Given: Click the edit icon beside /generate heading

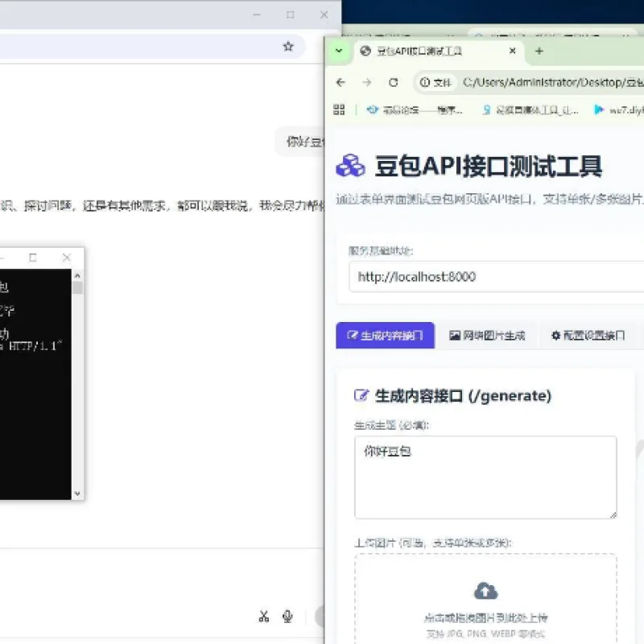Looking at the screenshot, I should pyautogui.click(x=361, y=395).
